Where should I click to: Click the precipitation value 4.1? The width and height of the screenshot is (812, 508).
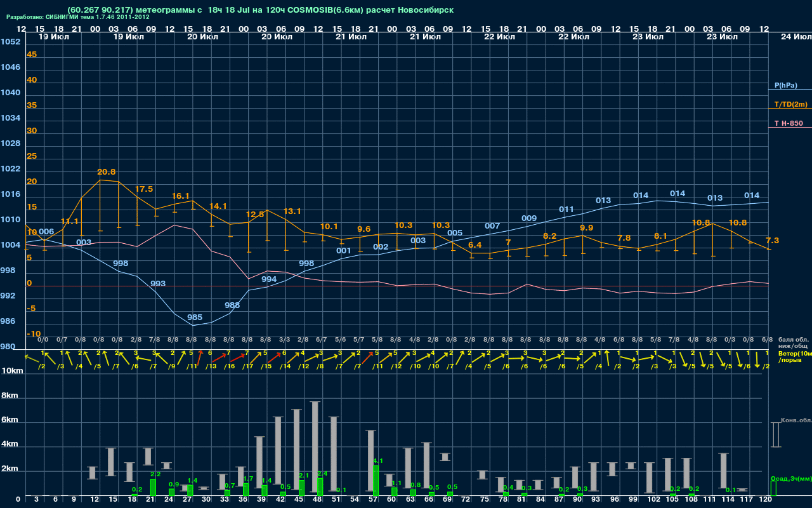pyautogui.click(x=378, y=460)
